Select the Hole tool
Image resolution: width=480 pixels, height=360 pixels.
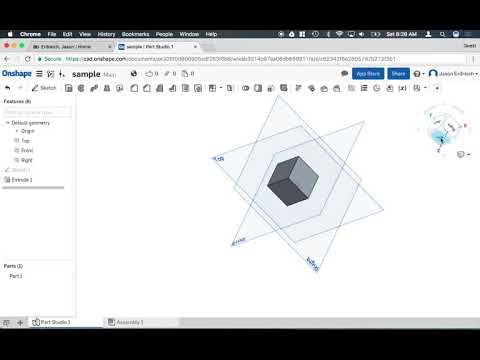198,88
